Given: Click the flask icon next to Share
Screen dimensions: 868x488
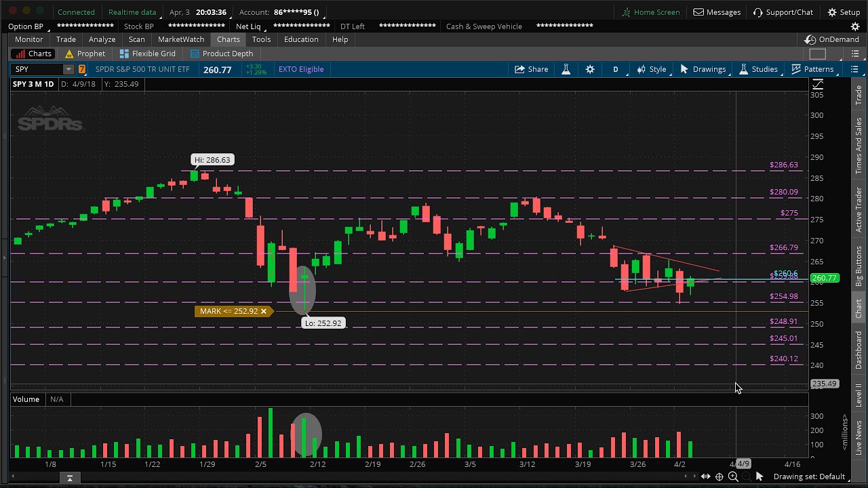Looking at the screenshot, I should [566, 69].
